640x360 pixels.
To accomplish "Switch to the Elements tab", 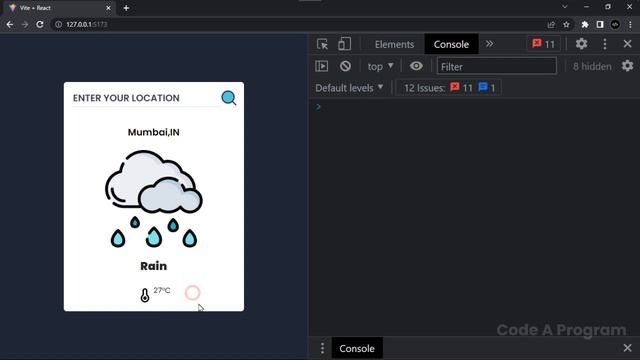I will (x=394, y=44).
